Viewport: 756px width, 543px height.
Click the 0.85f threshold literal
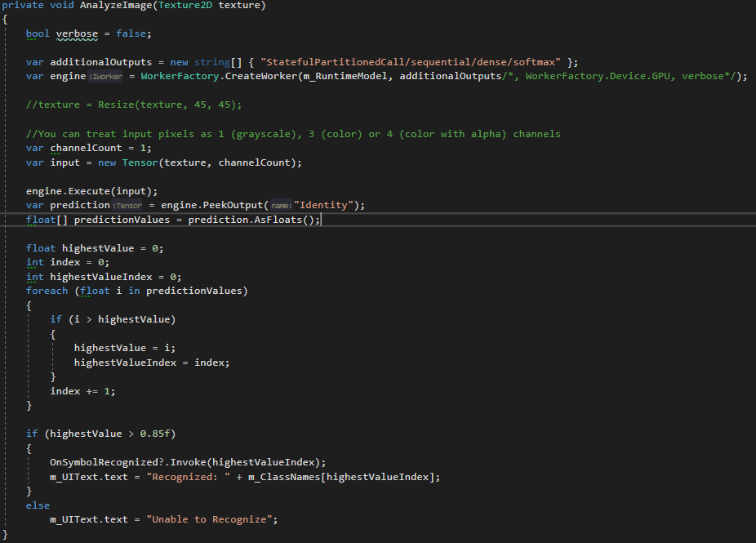[155, 434]
